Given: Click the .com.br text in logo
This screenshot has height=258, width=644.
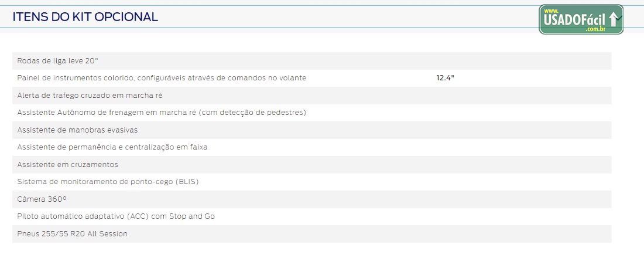Looking at the screenshot, I should click(x=596, y=29).
